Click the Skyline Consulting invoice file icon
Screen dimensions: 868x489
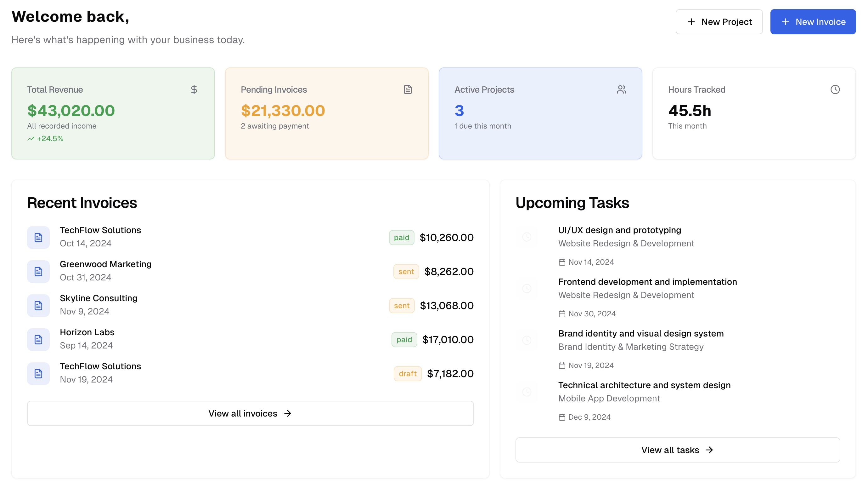[x=38, y=306]
